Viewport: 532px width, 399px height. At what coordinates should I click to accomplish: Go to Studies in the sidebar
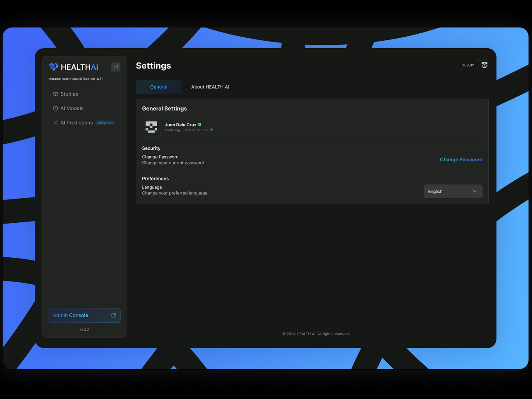(x=69, y=94)
